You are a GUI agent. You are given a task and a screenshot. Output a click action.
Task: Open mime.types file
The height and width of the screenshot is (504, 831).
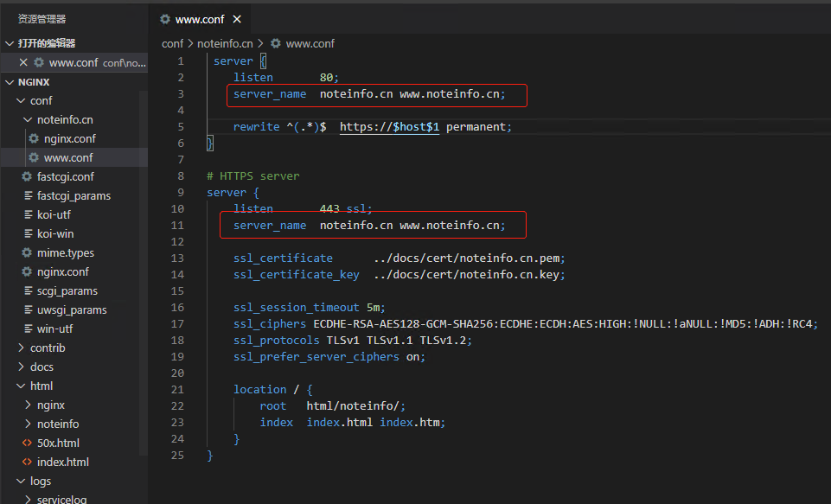coord(65,253)
